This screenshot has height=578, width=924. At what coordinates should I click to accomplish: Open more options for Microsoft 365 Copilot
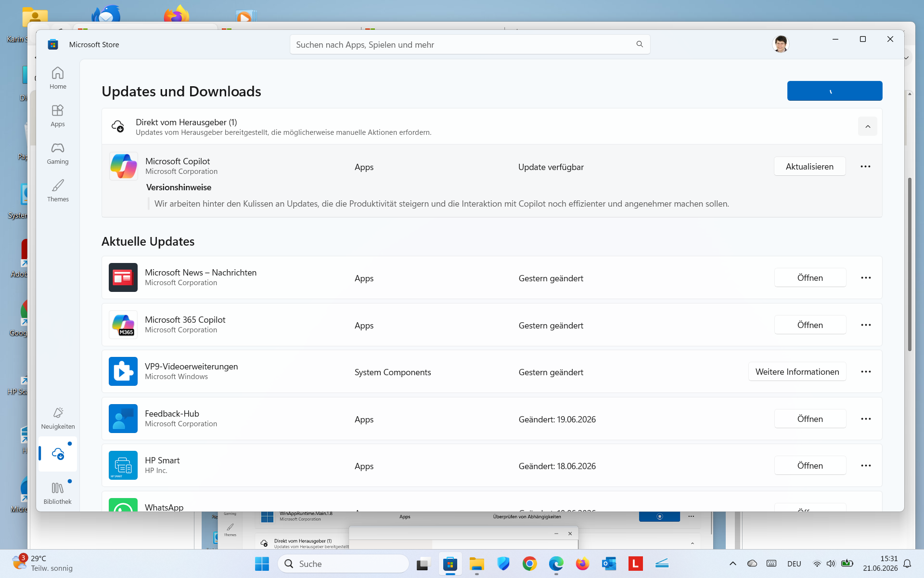(866, 325)
